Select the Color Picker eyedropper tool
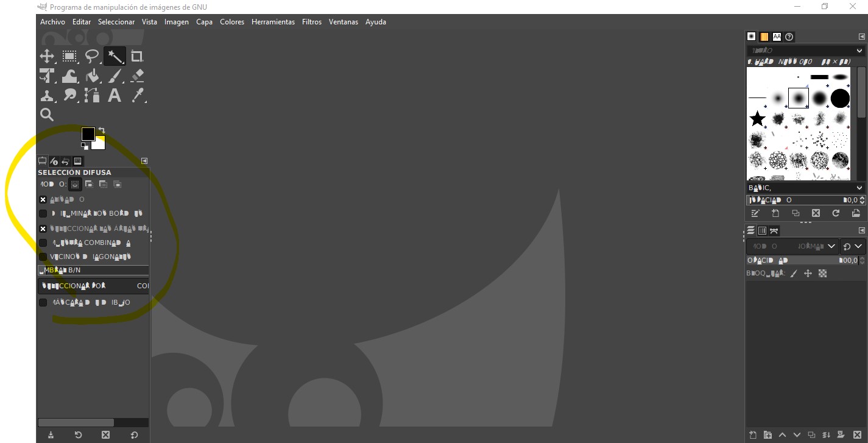 tap(137, 96)
